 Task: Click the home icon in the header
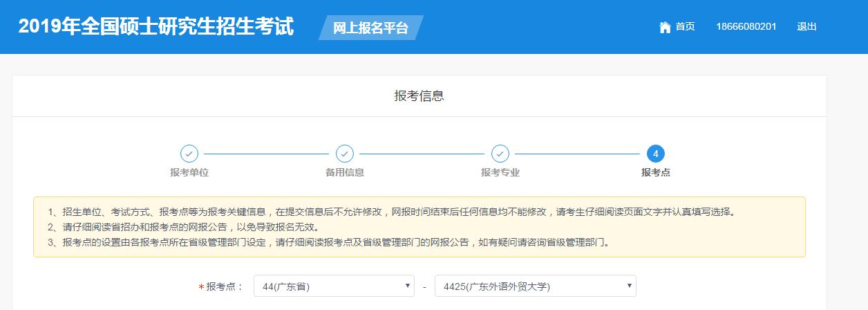[x=665, y=27]
